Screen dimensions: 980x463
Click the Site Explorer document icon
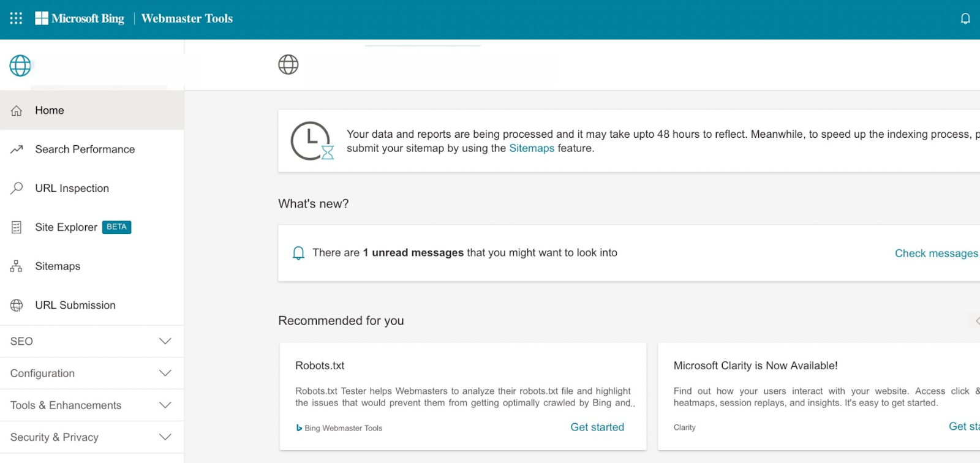[17, 227]
